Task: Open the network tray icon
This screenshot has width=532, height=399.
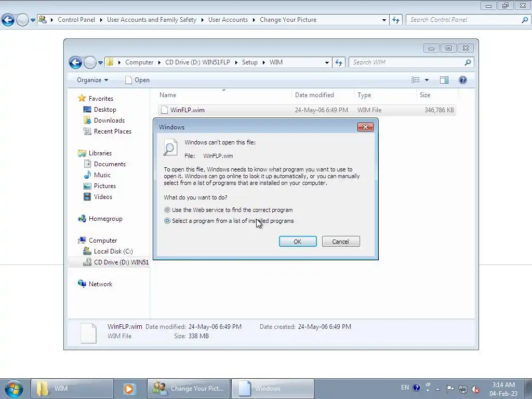Action: tap(463, 389)
